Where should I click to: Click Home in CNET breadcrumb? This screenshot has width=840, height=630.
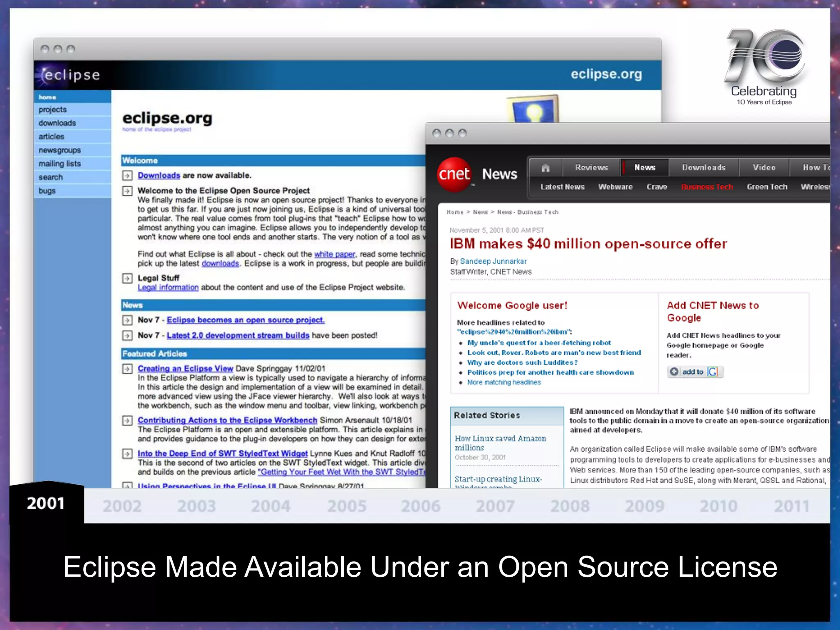(454, 212)
